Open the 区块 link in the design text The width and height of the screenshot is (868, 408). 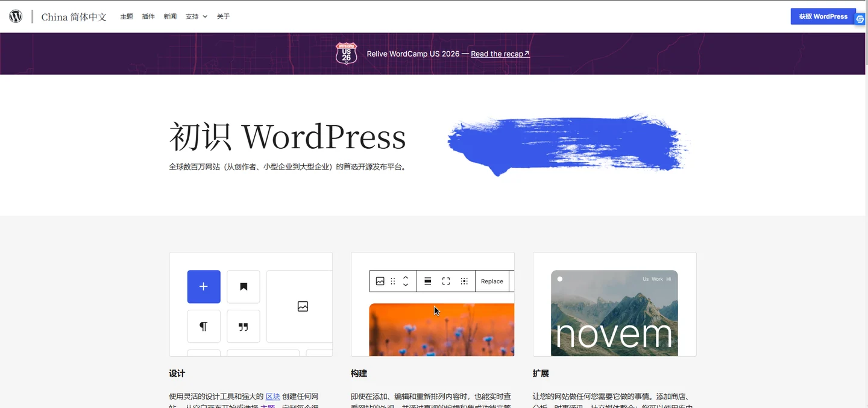272,397
